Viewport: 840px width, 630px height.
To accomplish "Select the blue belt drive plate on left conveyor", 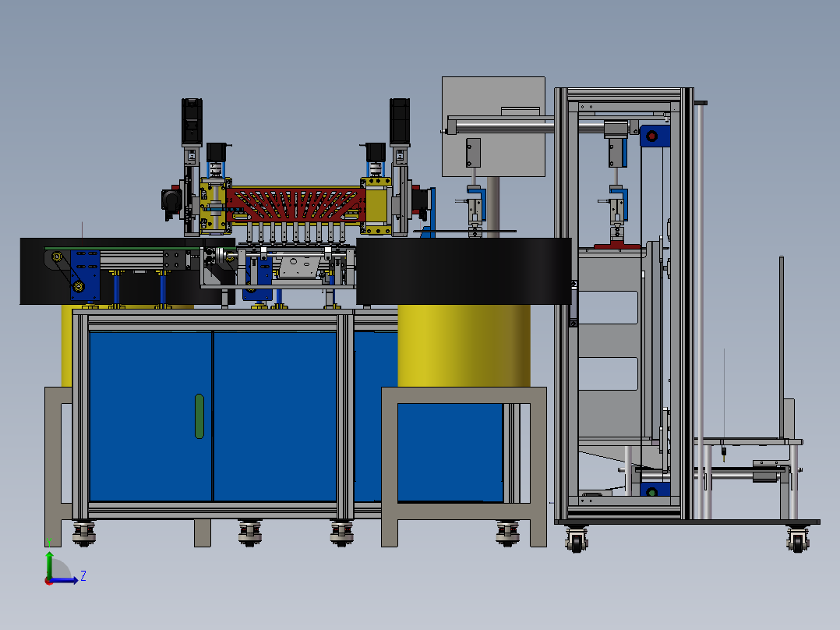I will tap(85, 275).
